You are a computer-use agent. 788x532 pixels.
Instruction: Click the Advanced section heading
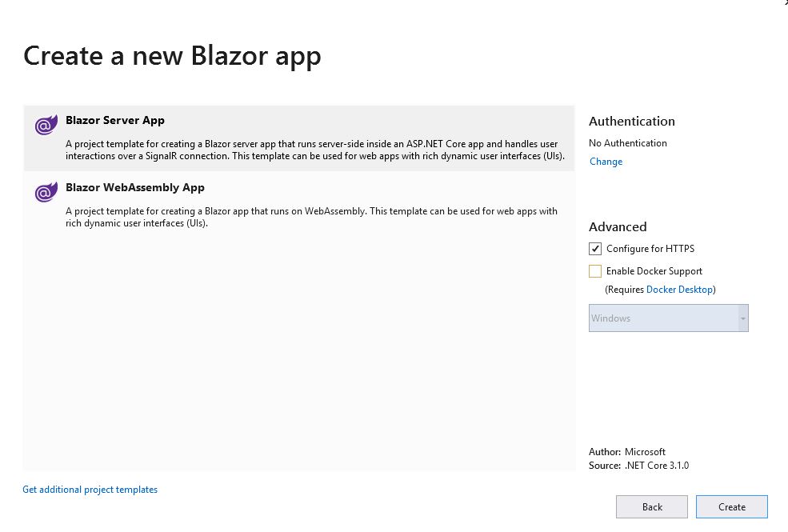(618, 227)
